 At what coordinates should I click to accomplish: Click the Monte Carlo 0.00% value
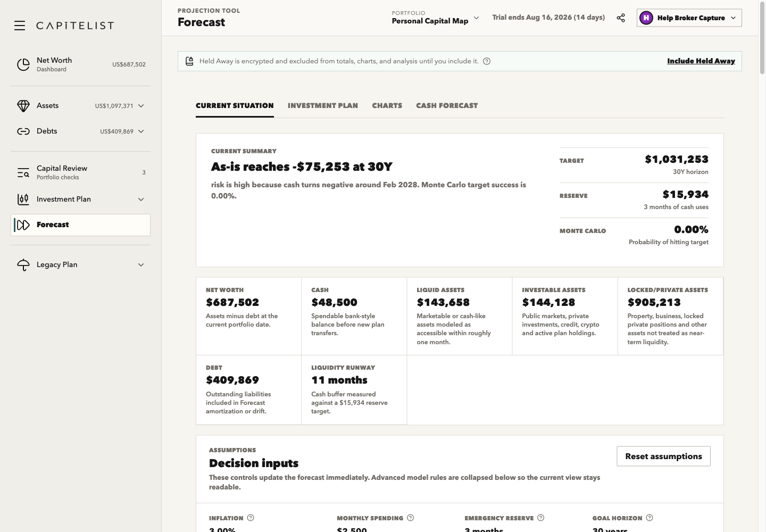691,229
